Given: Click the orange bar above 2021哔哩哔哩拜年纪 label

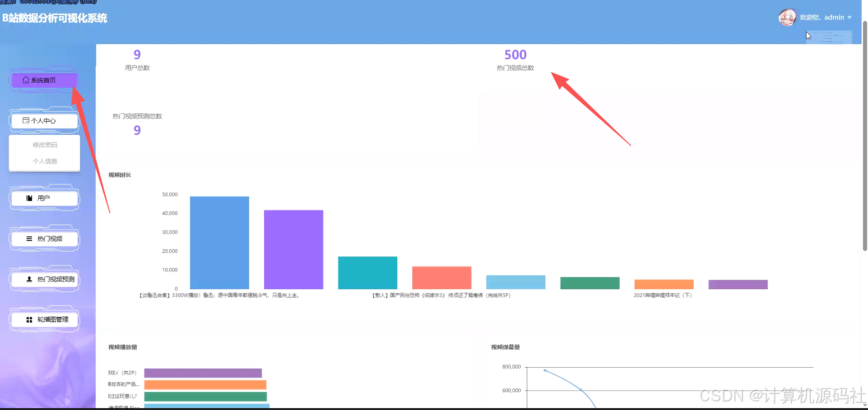Looking at the screenshot, I should click(664, 284).
